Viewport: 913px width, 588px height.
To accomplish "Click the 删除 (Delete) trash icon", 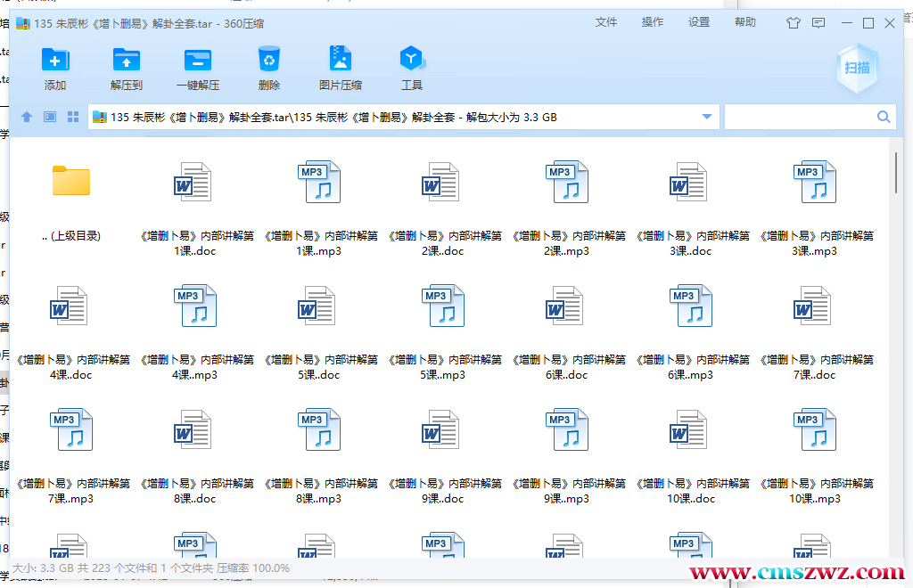I will (269, 60).
